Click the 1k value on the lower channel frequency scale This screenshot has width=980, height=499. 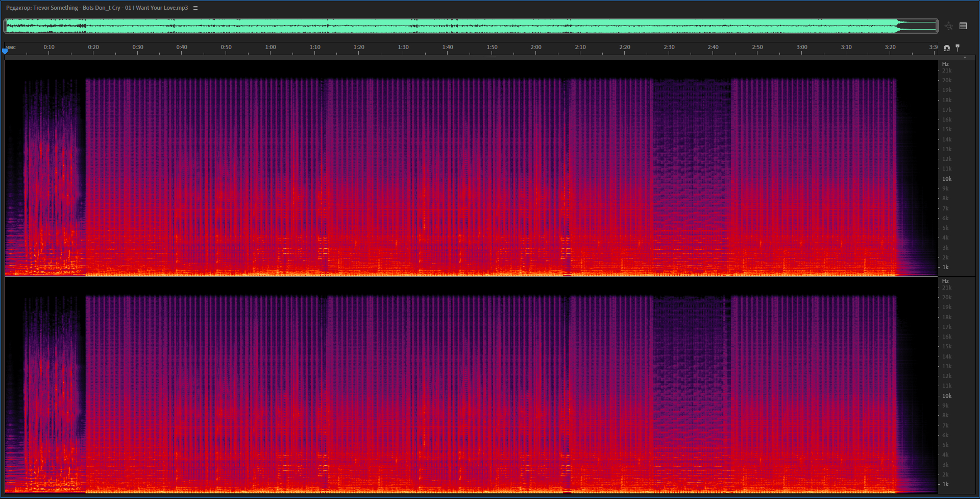945,484
